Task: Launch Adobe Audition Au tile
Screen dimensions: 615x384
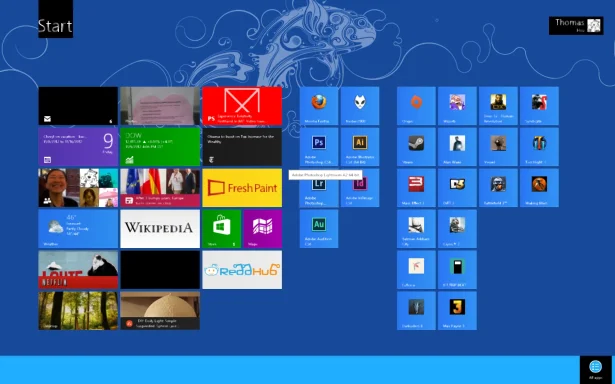Action: pyautogui.click(x=319, y=229)
